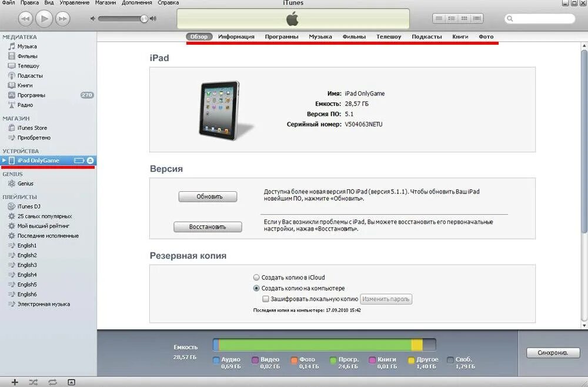Click the search field

pos(540,18)
